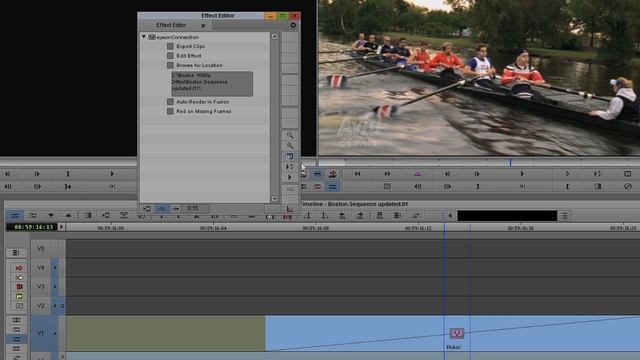Click the effect icon on the V1 clip
The image size is (640, 360).
pyautogui.click(x=457, y=333)
